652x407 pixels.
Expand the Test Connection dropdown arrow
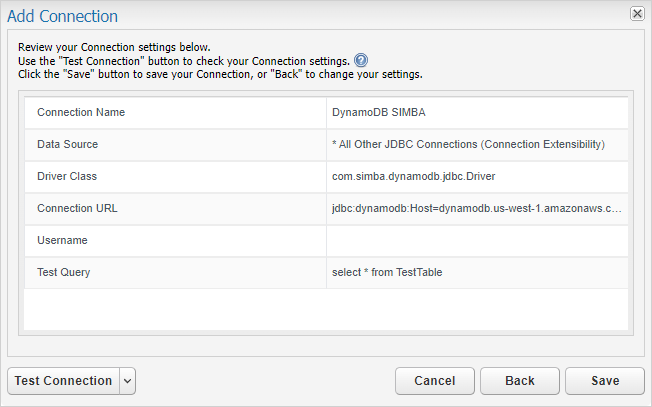[128, 381]
